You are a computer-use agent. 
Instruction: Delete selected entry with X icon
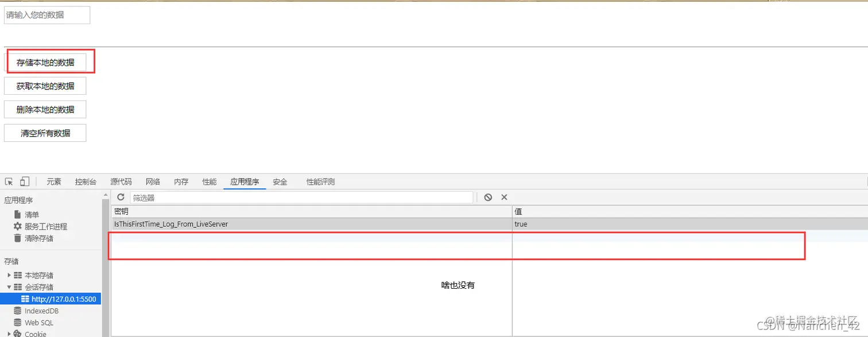tap(505, 197)
